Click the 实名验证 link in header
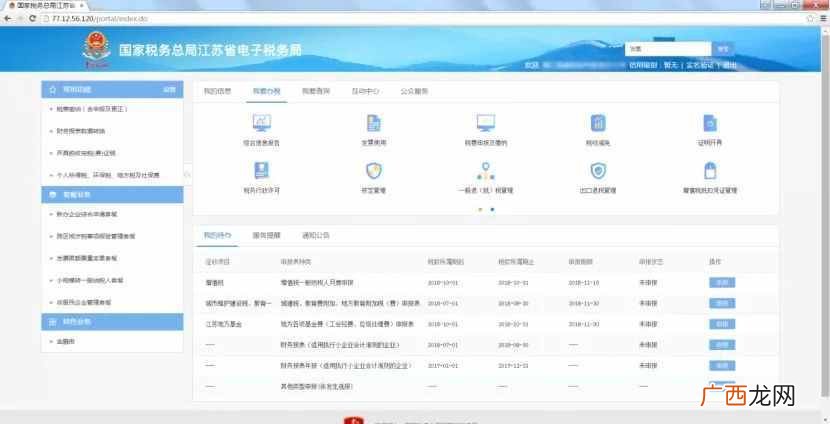The image size is (830, 424). (x=699, y=65)
